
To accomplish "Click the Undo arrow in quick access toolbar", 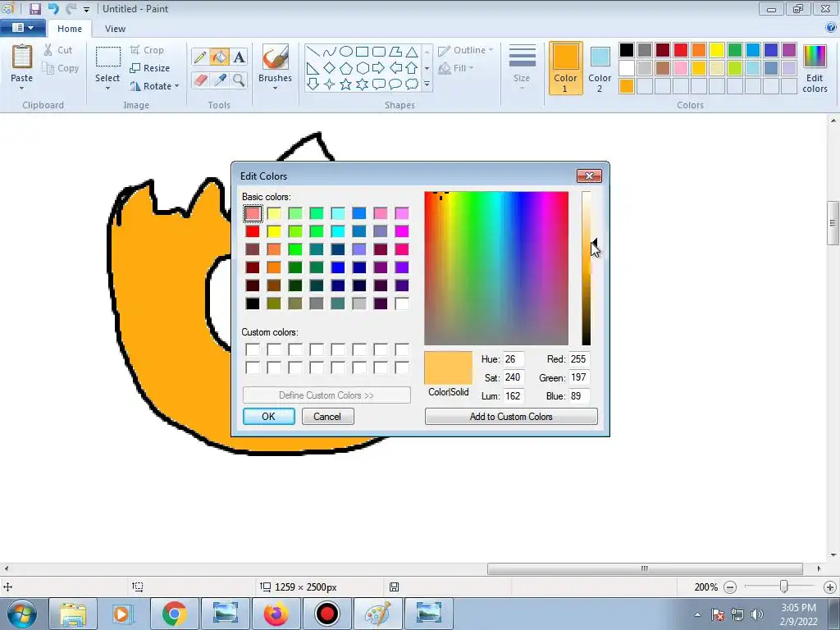I will (x=53, y=8).
